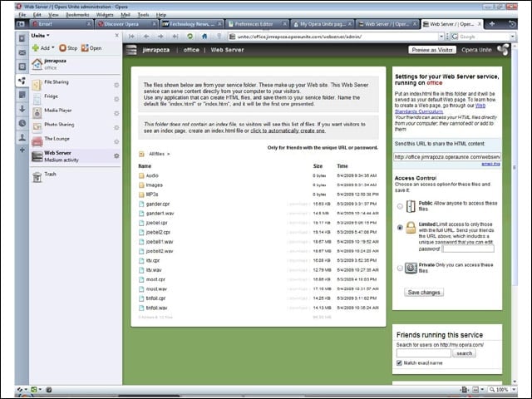Click the Fast forward navigation icon
532x399 pixels.
(175, 37)
